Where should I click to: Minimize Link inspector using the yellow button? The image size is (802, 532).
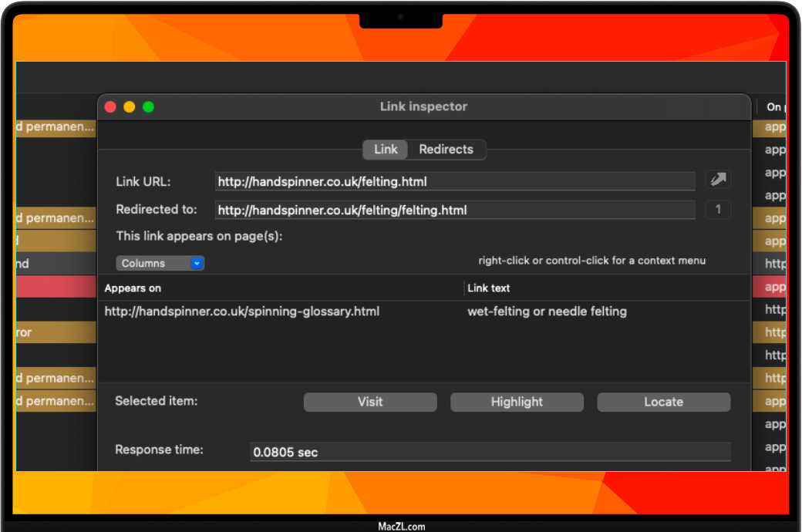click(130, 107)
